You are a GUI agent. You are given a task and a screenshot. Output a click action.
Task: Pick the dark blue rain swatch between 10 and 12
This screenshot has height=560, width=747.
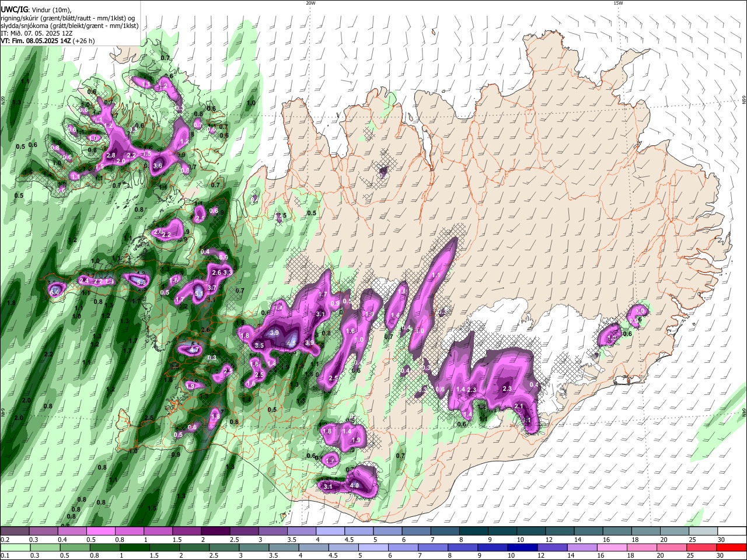[523, 548]
